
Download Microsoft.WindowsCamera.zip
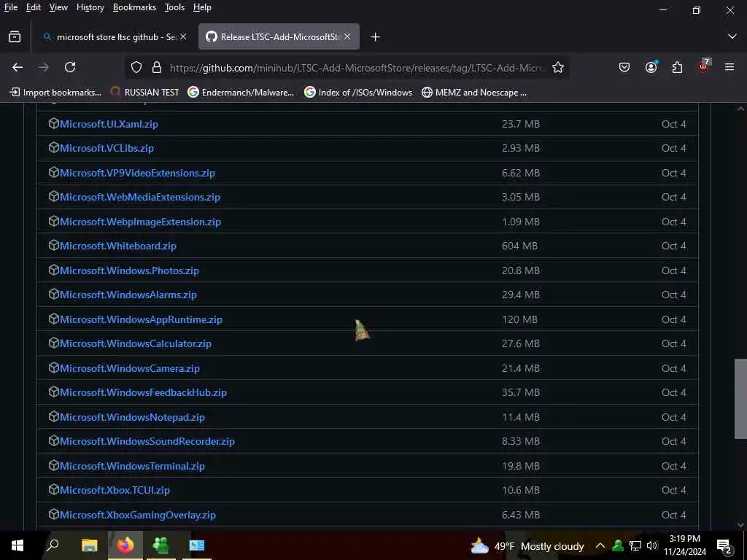[130, 368]
